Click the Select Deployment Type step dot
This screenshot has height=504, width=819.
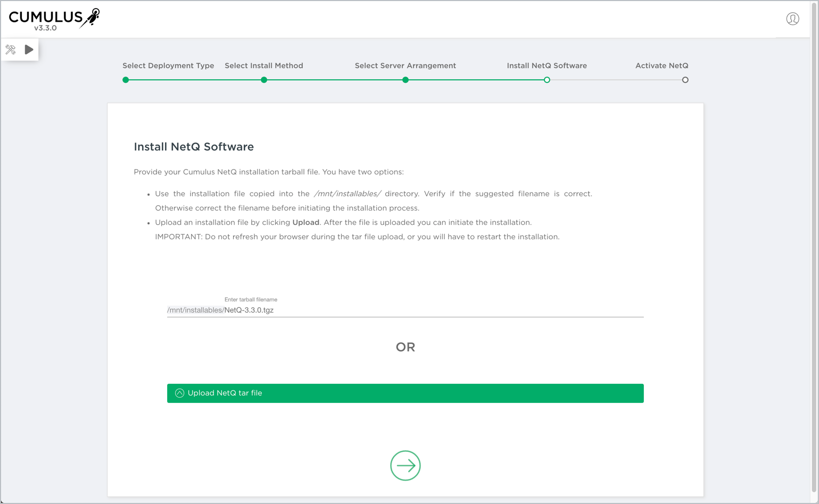(x=126, y=80)
